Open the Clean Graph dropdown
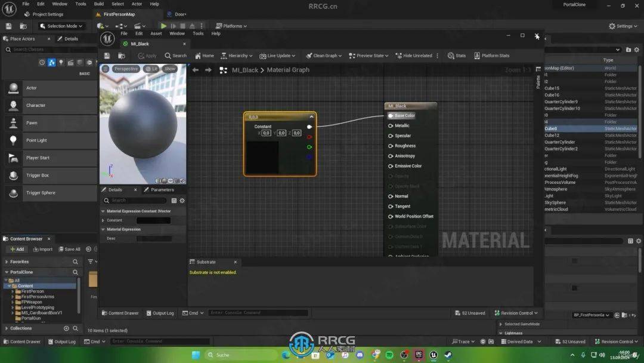This screenshot has height=363, width=644. coord(323,56)
